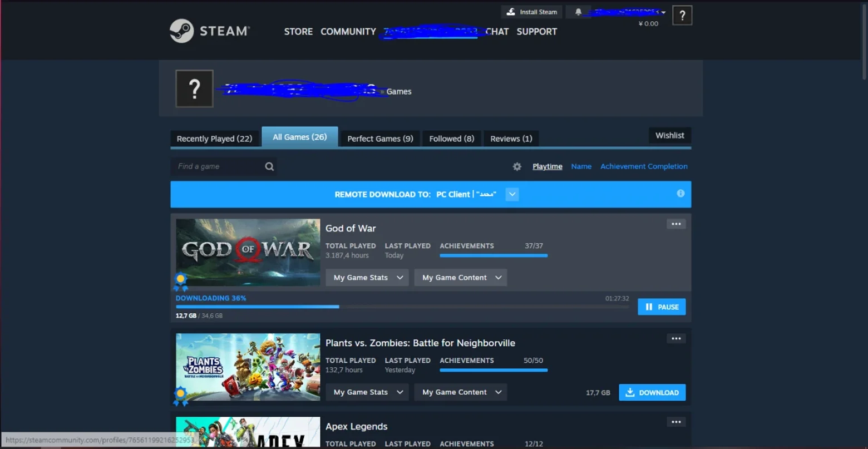Expand the remote download target chevron

point(512,194)
